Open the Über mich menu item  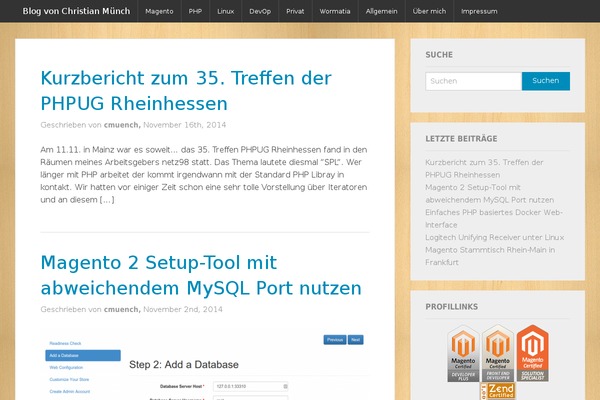coord(429,11)
